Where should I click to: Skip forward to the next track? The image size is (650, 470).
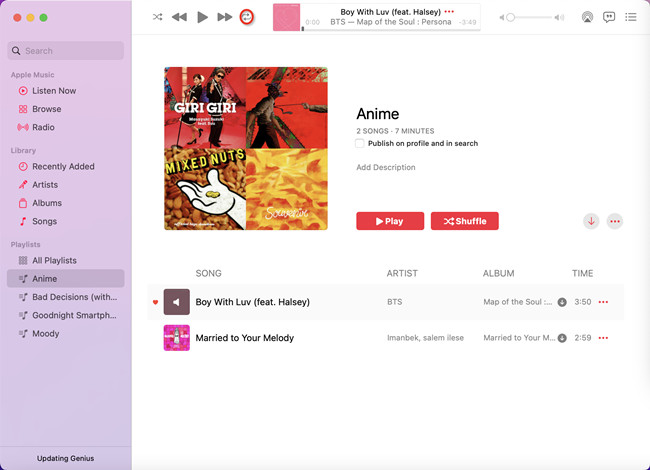[x=225, y=17]
